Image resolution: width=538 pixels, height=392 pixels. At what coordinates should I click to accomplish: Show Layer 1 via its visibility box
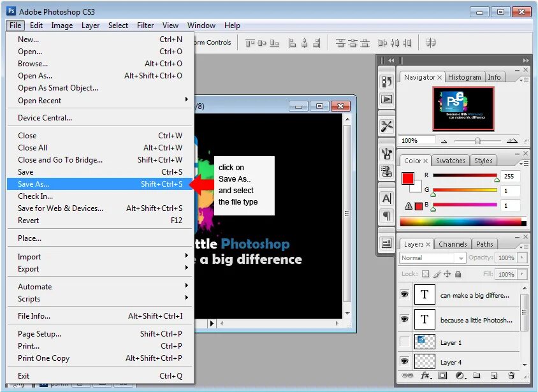[405, 342]
